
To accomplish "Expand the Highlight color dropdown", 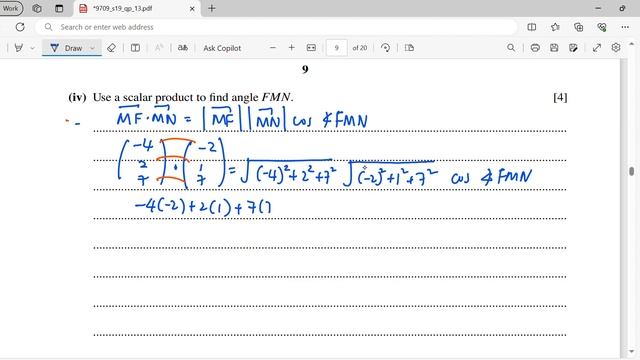I will pyautogui.click(x=33, y=48).
